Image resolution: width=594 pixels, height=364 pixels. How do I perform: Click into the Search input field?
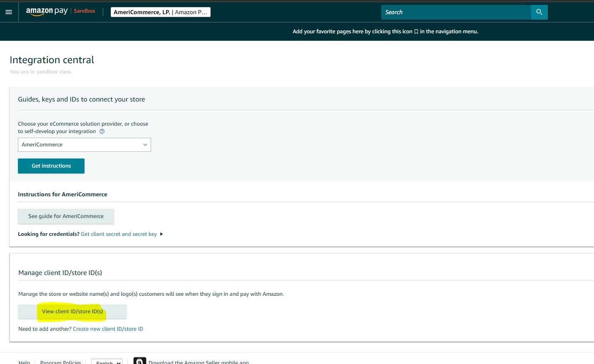(456, 12)
